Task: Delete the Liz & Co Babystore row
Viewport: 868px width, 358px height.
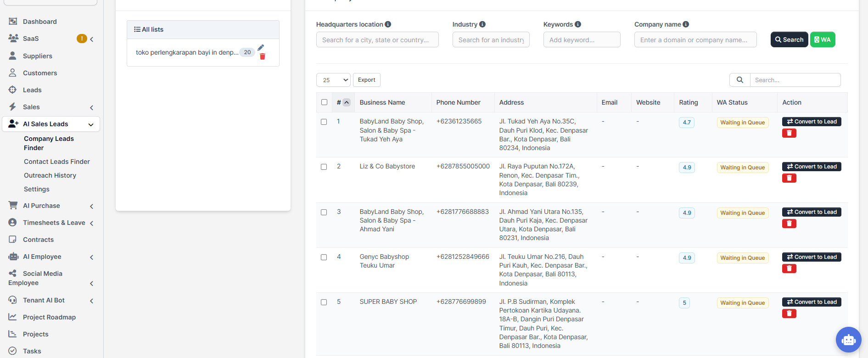Action: pyautogui.click(x=789, y=178)
